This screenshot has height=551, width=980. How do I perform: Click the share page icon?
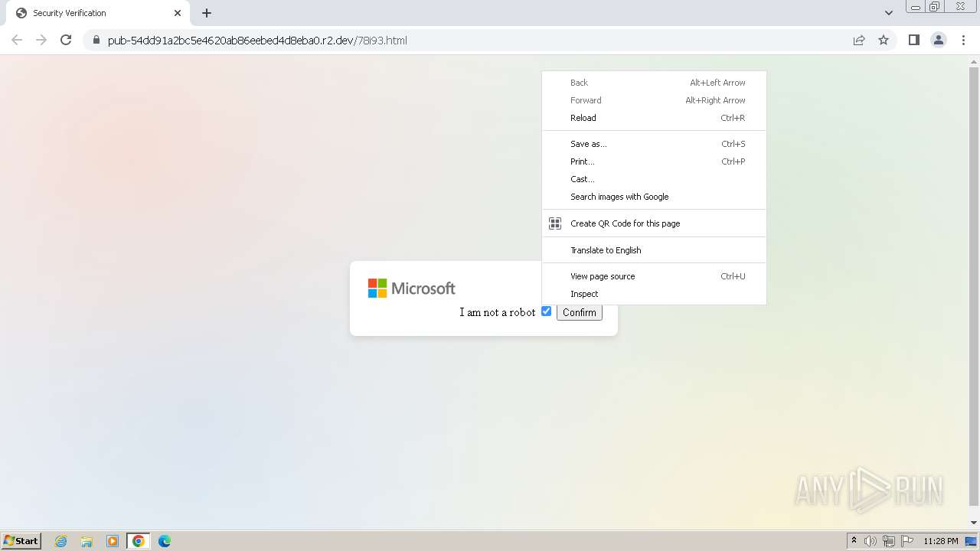[x=859, y=40]
